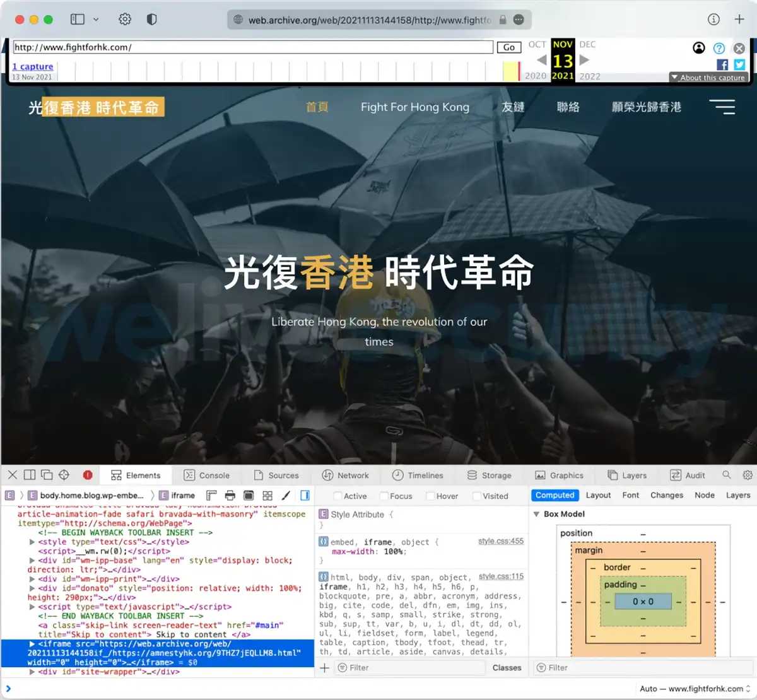
Task: Expand the script type="text/javascript" node
Action: [x=32, y=607]
